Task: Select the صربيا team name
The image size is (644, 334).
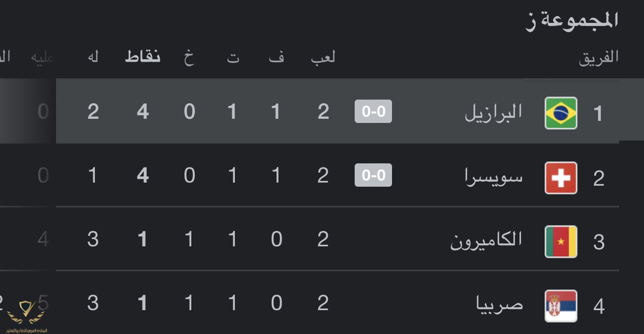Action: (500, 304)
